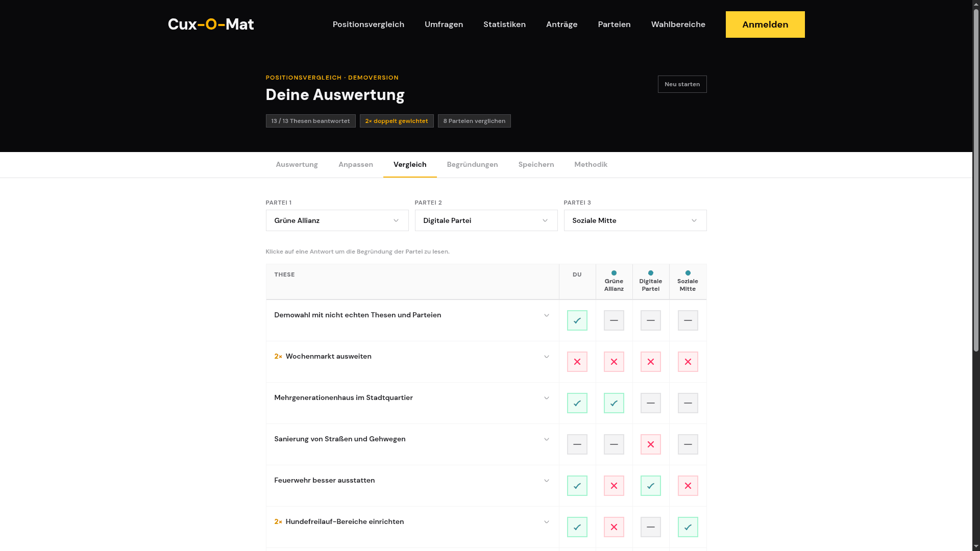Image resolution: width=980 pixels, height=551 pixels.
Task: Open Digitale Partei neutral answer for Mehrgenerationenhaus
Action: [x=650, y=403]
